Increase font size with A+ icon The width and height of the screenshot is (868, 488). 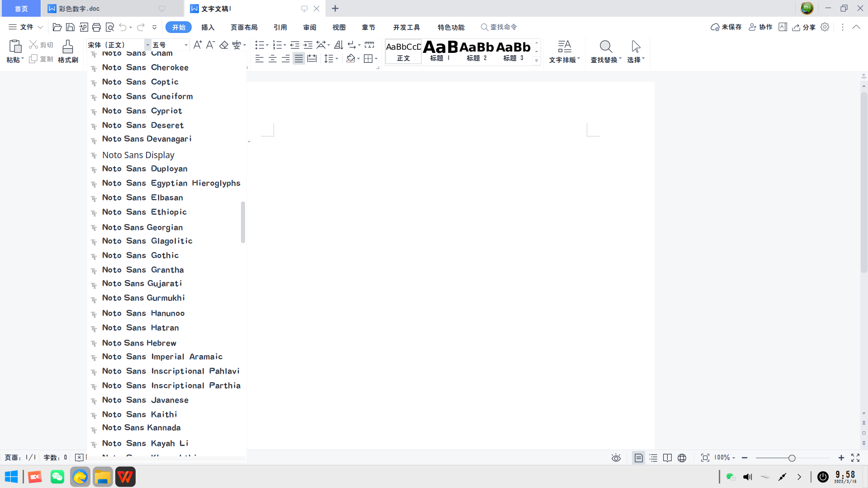pyautogui.click(x=198, y=45)
